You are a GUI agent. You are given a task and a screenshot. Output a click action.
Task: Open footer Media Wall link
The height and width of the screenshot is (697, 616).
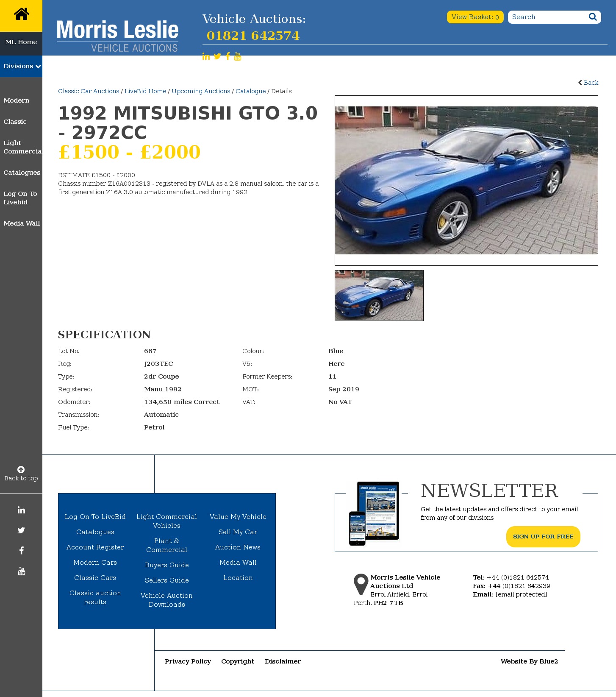[238, 563]
